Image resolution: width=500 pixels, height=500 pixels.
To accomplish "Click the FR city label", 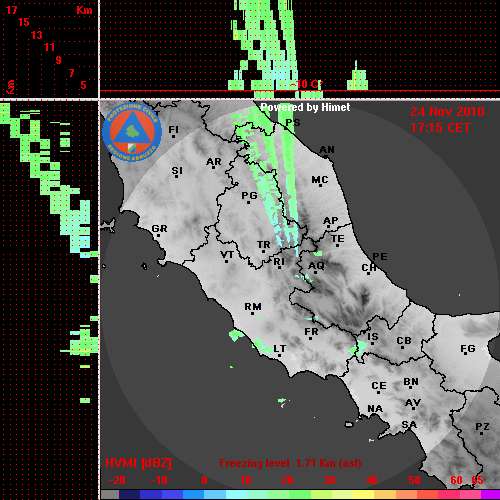I will pyautogui.click(x=311, y=332).
